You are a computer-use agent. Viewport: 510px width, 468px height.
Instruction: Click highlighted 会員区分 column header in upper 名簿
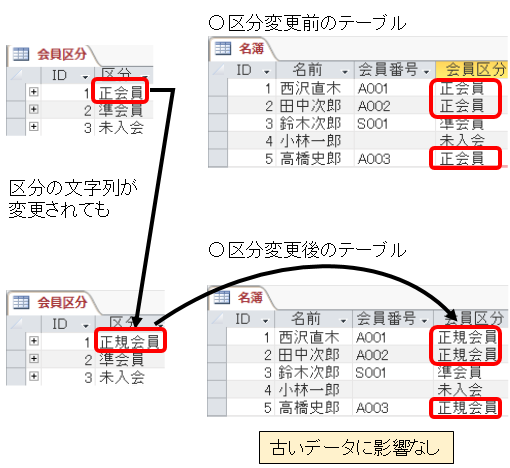472,70
